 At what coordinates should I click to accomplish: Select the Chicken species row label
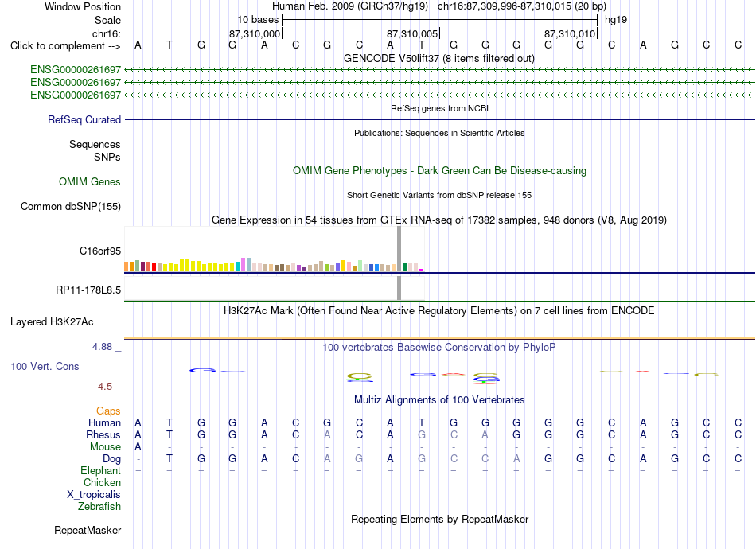pyautogui.click(x=102, y=482)
